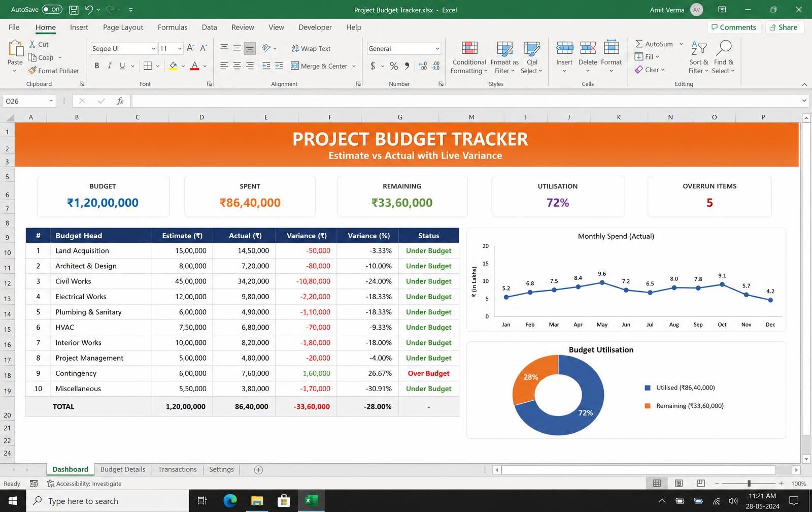
Task: Open Conditional Formatting icon
Action: coord(469,48)
